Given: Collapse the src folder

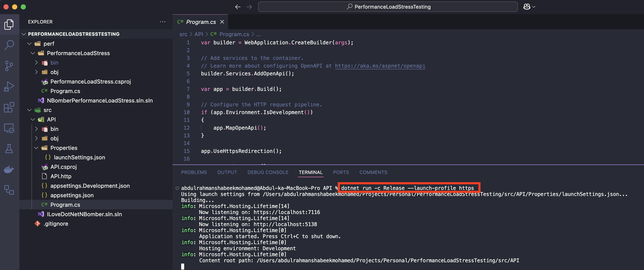Looking at the screenshot, I should tap(29, 110).
